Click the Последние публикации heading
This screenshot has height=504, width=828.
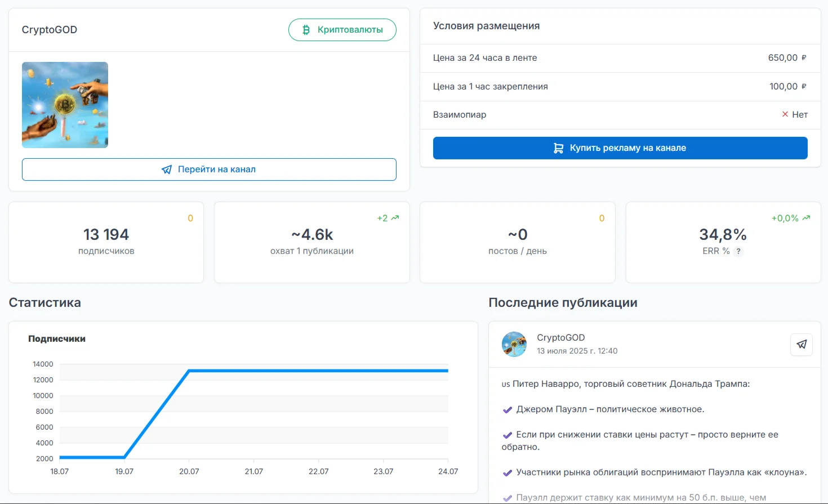point(563,302)
